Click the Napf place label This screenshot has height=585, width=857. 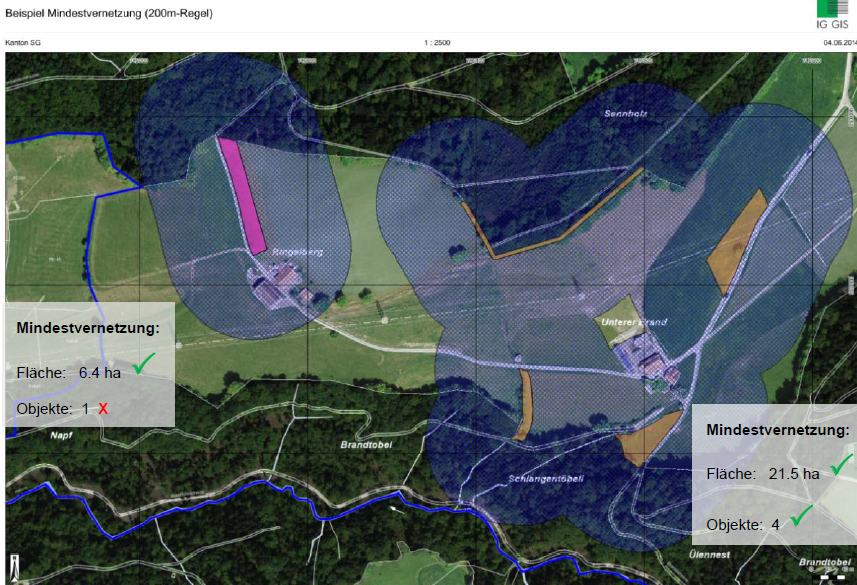tap(62, 436)
